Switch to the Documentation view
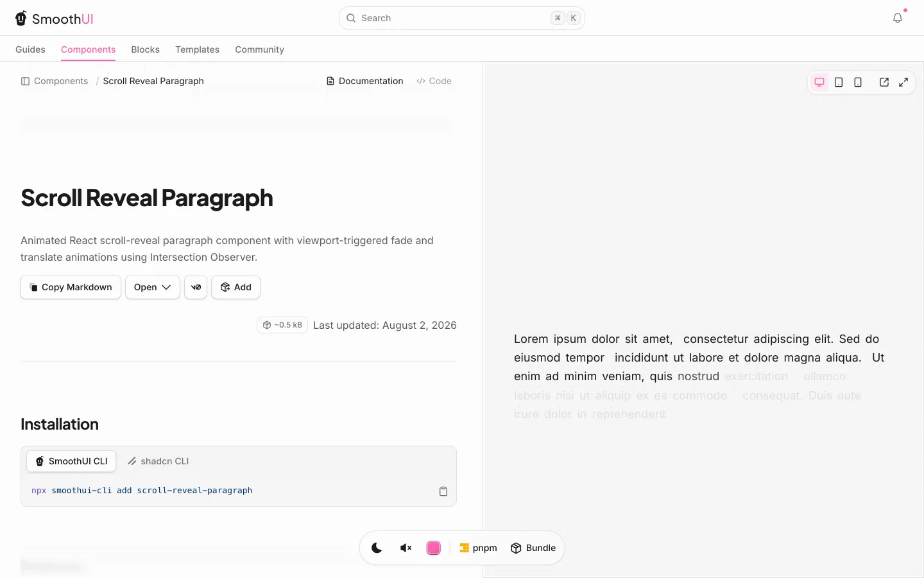 [365, 81]
